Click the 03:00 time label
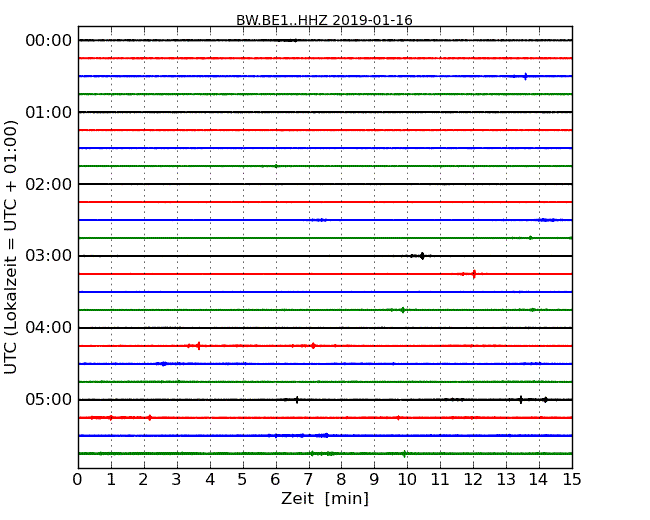The width and height of the screenshot is (650, 520). point(49,256)
